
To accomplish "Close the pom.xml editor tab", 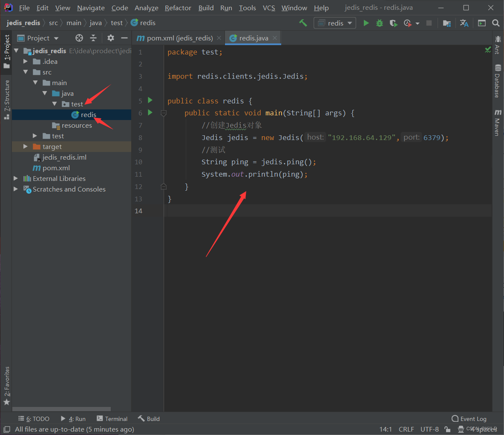I will coord(219,38).
